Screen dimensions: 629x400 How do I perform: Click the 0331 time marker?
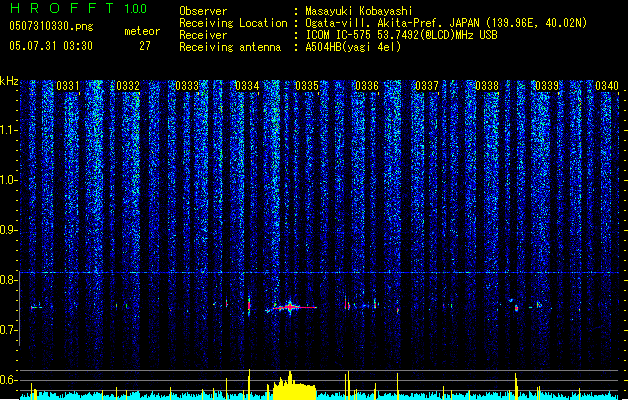point(68,86)
